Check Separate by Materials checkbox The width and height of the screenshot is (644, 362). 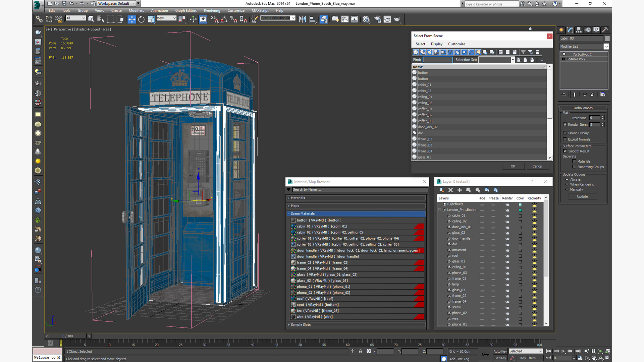click(x=574, y=162)
